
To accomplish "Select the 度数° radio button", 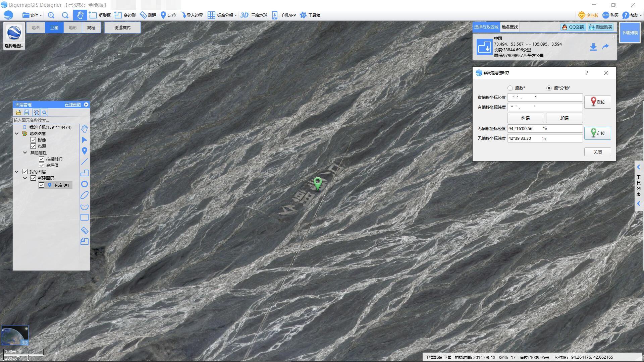I will pyautogui.click(x=510, y=88).
